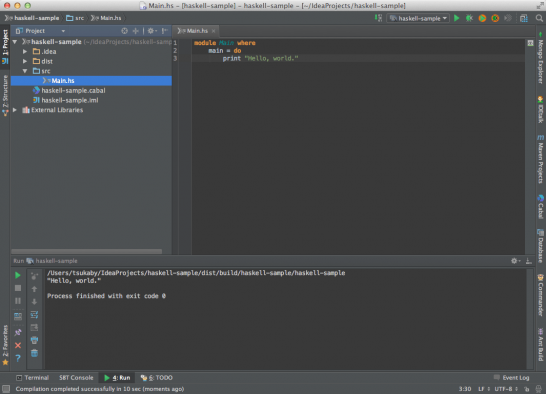Open haskell-sample run configuration dropdown
Viewport: 546px width, 394px height.
tap(418, 18)
